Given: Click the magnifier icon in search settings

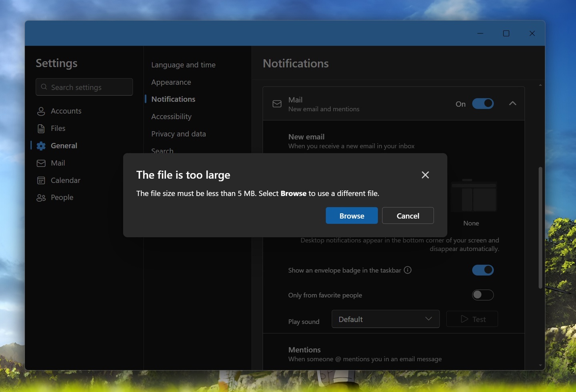Looking at the screenshot, I should 44,87.
